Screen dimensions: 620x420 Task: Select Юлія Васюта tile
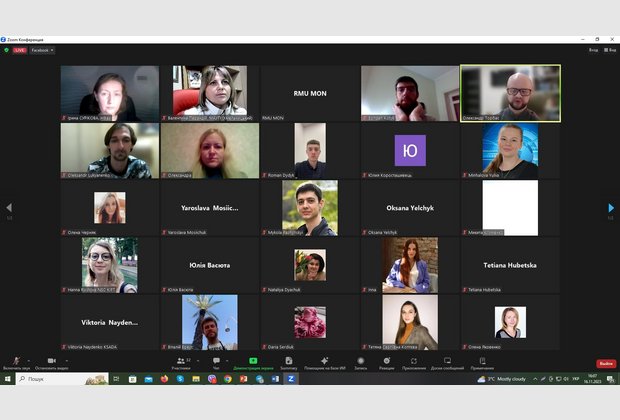click(210, 265)
